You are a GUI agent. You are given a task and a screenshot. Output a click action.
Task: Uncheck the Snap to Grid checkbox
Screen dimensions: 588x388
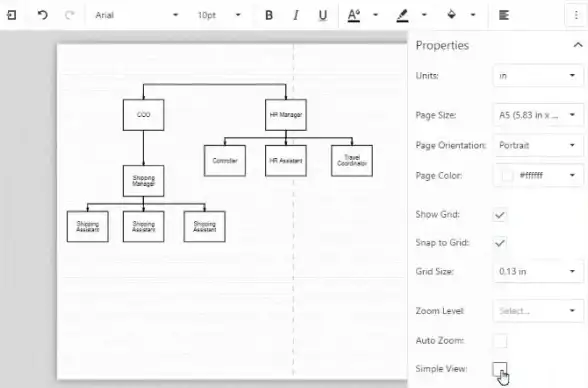pyautogui.click(x=500, y=243)
